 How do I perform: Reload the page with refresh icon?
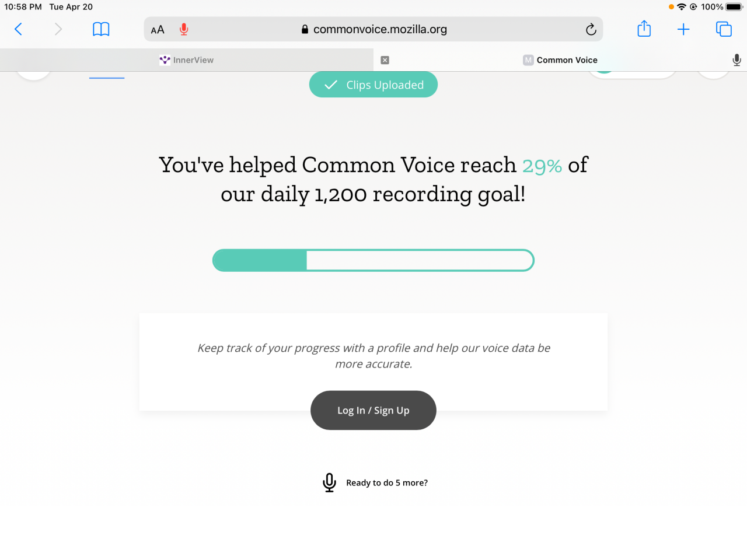coord(591,29)
